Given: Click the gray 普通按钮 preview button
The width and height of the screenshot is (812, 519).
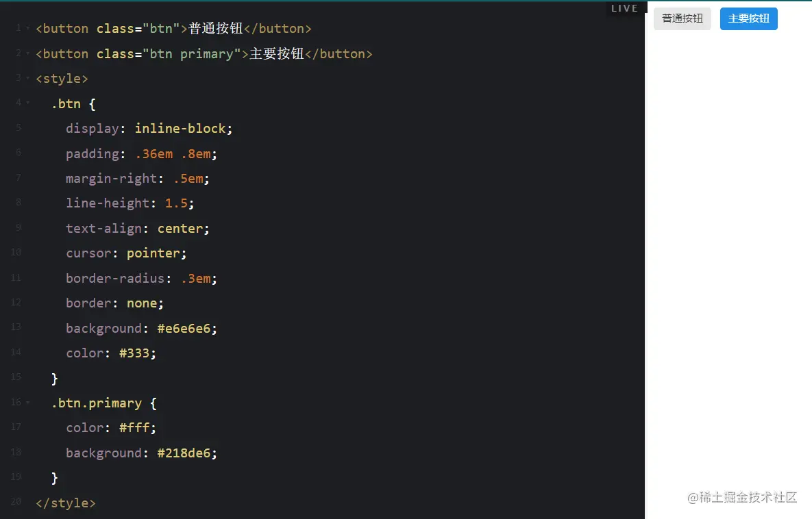Looking at the screenshot, I should pos(682,18).
